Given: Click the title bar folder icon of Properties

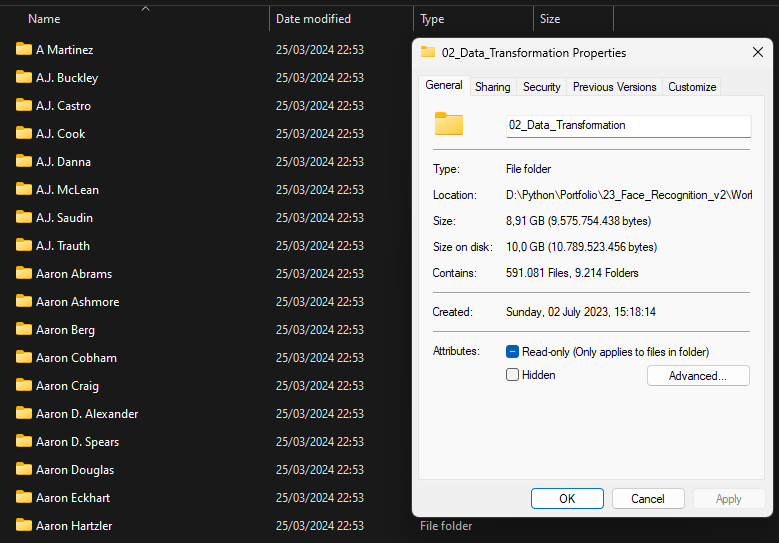Looking at the screenshot, I should pos(428,52).
